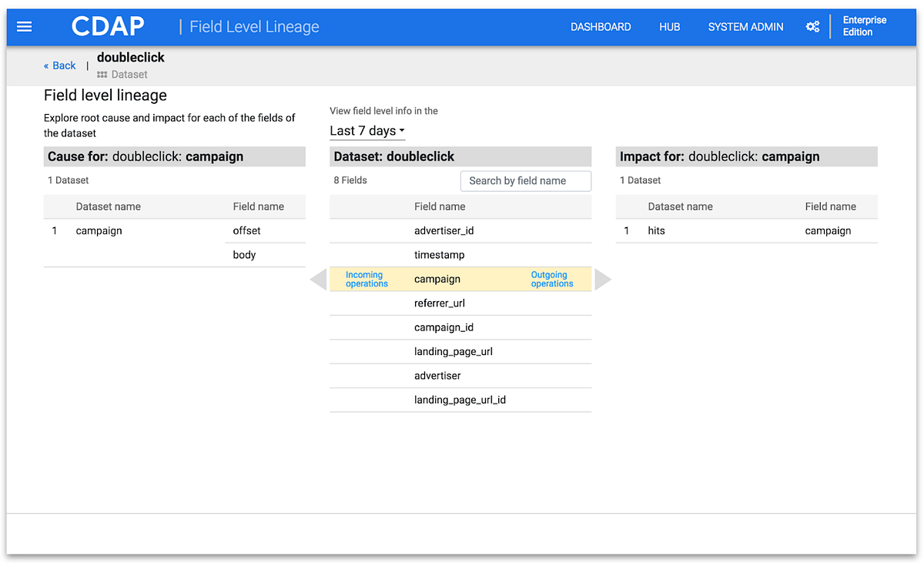
Task: Open the settings gear in the navbar
Action: pos(813,26)
